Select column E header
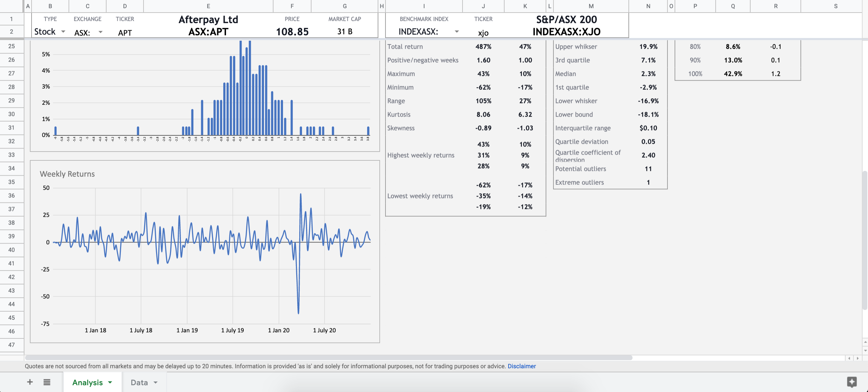 (208, 6)
